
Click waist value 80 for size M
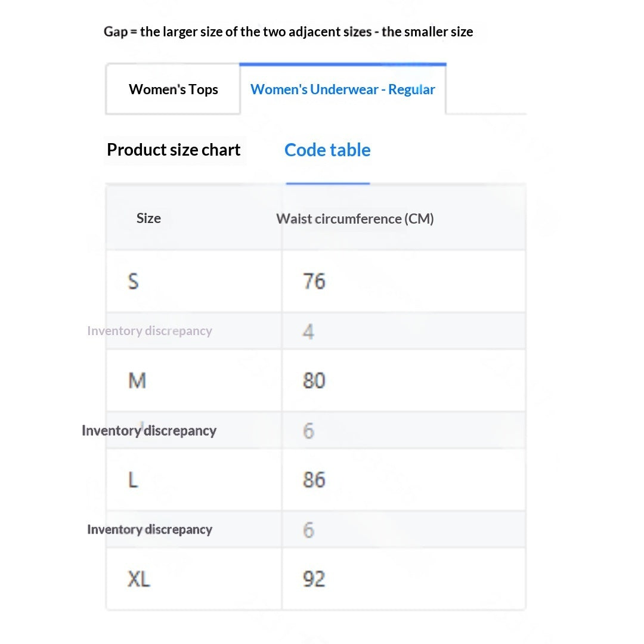point(314,380)
